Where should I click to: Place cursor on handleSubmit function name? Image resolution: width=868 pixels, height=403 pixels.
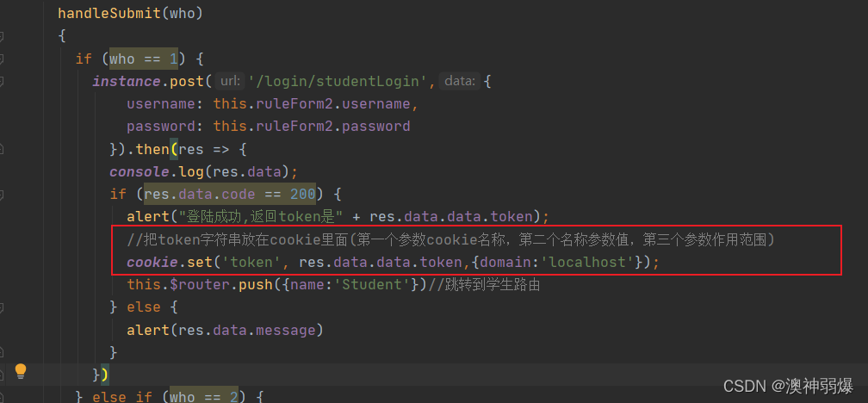(x=109, y=13)
